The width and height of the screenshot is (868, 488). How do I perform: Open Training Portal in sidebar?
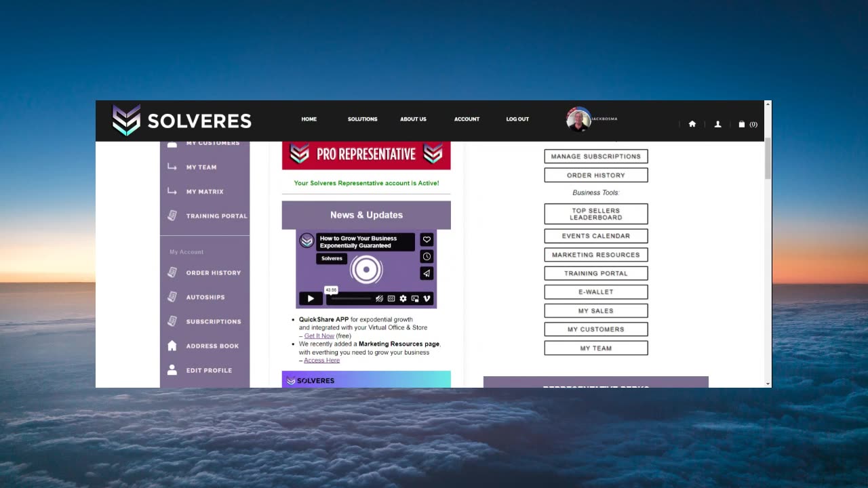pos(216,216)
